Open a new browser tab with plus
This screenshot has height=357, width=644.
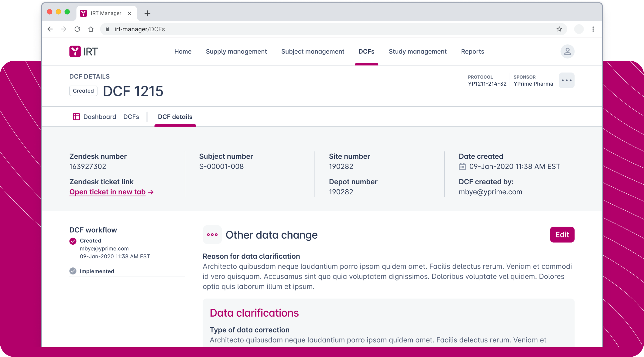pyautogui.click(x=147, y=13)
